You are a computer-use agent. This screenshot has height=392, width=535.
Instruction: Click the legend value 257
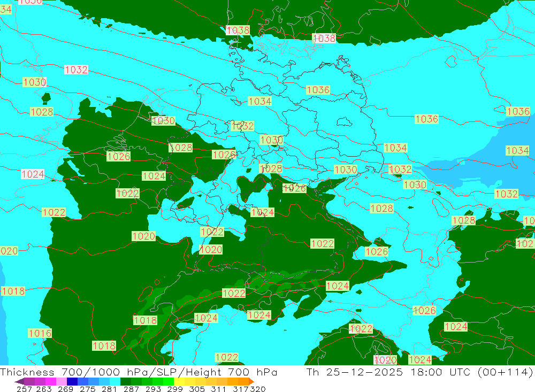[24, 389]
